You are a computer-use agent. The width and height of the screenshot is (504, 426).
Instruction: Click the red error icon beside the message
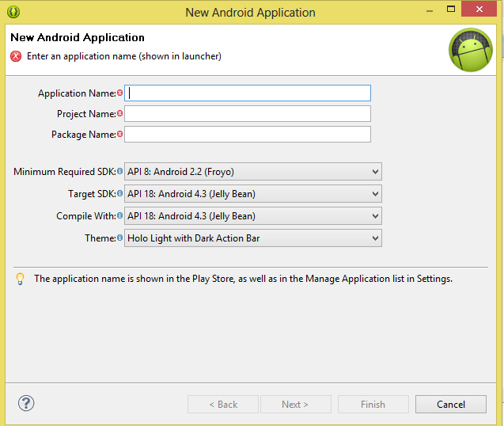point(16,56)
